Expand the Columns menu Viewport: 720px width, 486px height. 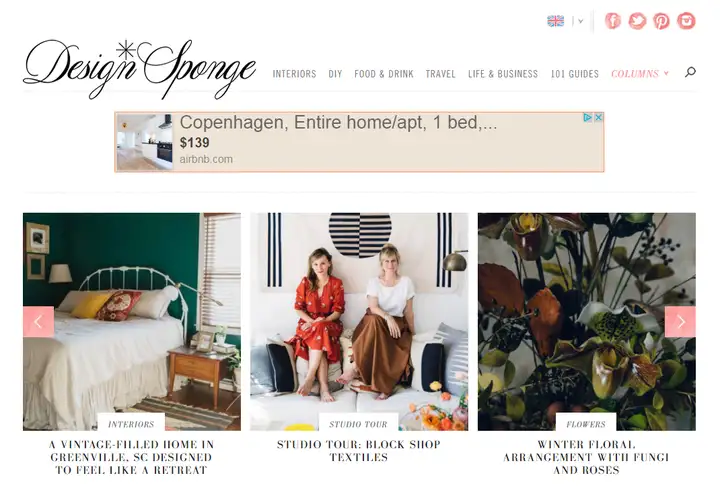[x=640, y=73]
